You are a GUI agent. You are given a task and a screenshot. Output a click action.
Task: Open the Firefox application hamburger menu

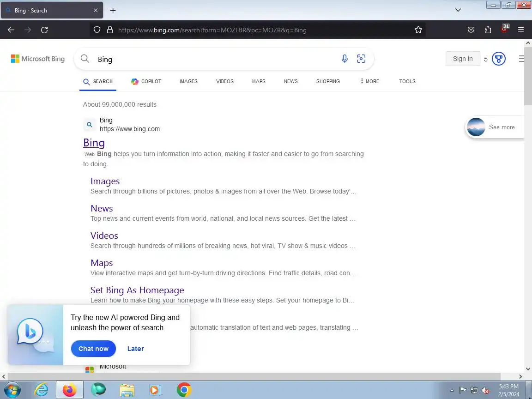(x=521, y=30)
